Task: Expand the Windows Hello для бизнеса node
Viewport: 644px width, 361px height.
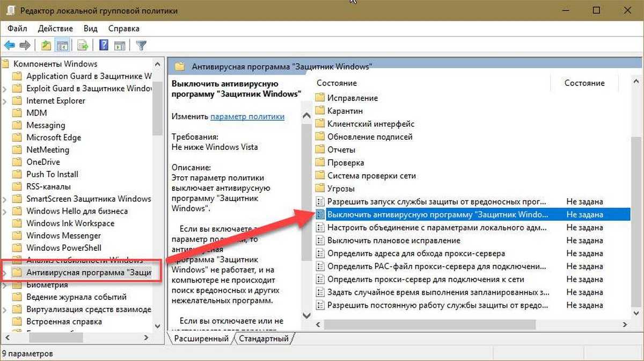Action: (5, 211)
